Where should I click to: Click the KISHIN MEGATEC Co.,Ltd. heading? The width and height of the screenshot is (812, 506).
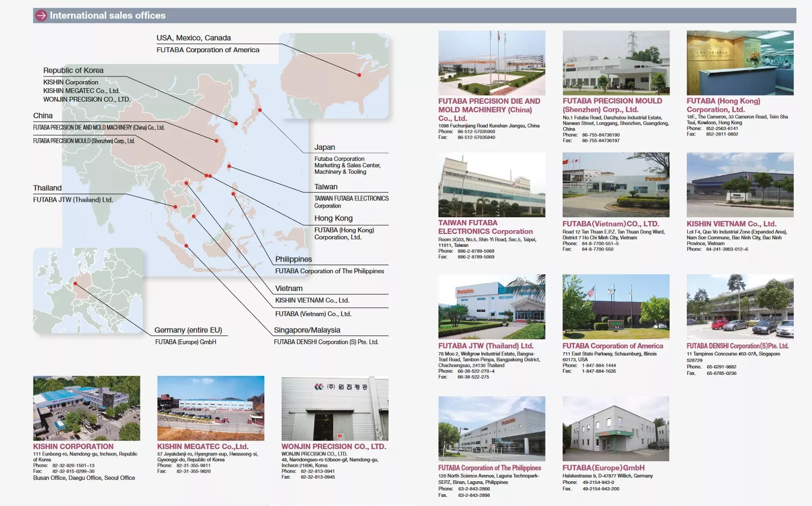point(203,447)
